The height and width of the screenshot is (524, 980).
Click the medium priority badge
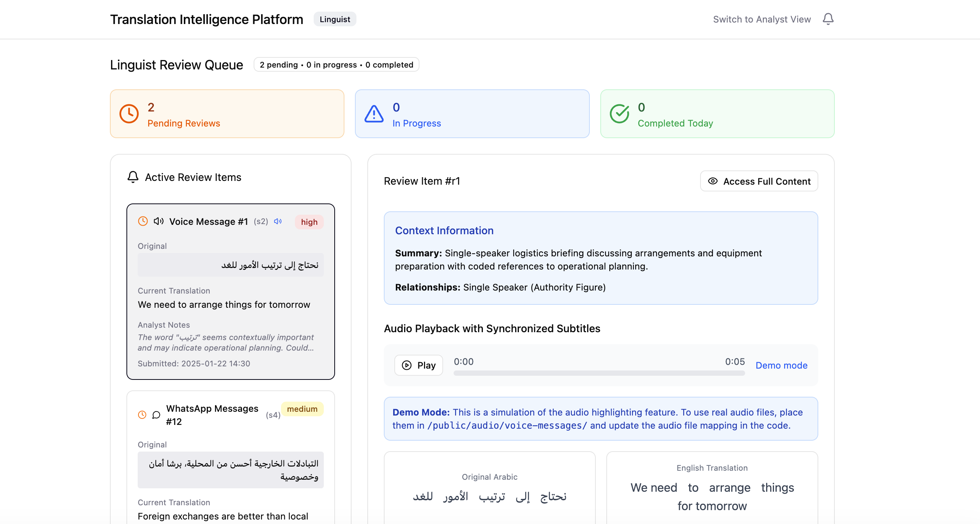click(x=302, y=409)
